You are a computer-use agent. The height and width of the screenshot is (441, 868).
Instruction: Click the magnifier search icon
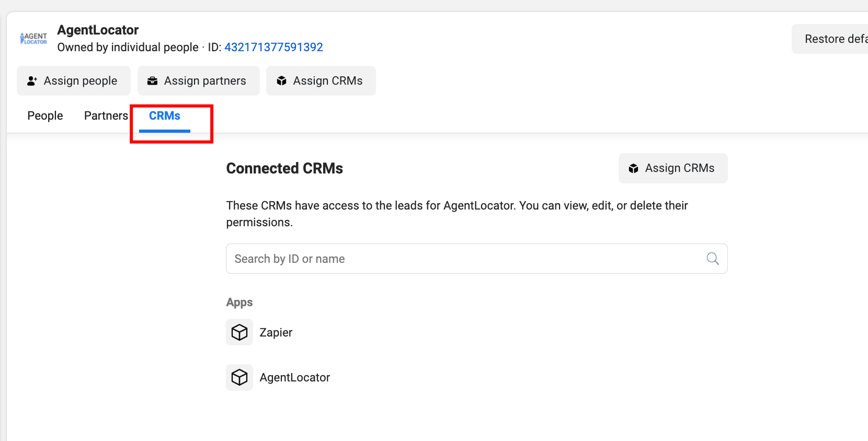click(x=713, y=259)
